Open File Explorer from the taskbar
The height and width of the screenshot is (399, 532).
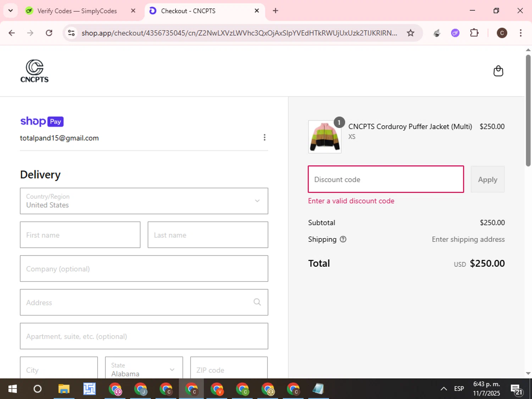pos(64,389)
